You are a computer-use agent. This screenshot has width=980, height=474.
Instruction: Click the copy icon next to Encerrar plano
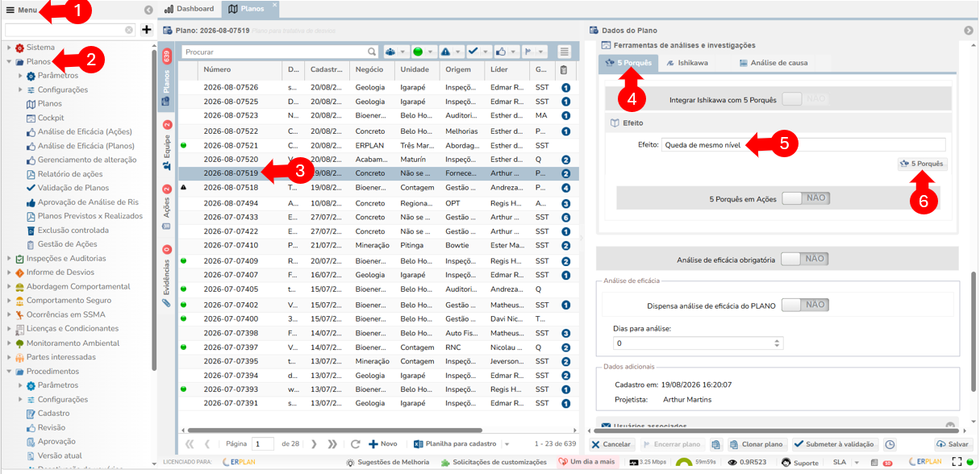715,444
